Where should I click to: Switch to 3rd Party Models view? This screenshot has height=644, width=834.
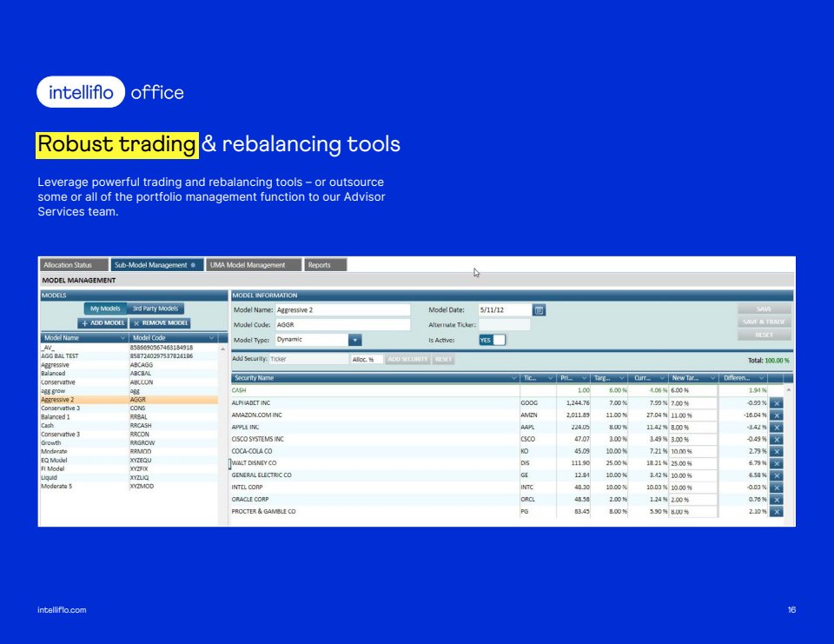pos(155,309)
